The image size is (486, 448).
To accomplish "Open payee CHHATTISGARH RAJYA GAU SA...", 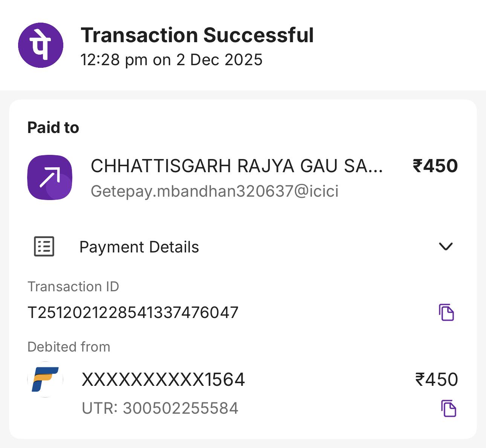I will [x=237, y=166].
